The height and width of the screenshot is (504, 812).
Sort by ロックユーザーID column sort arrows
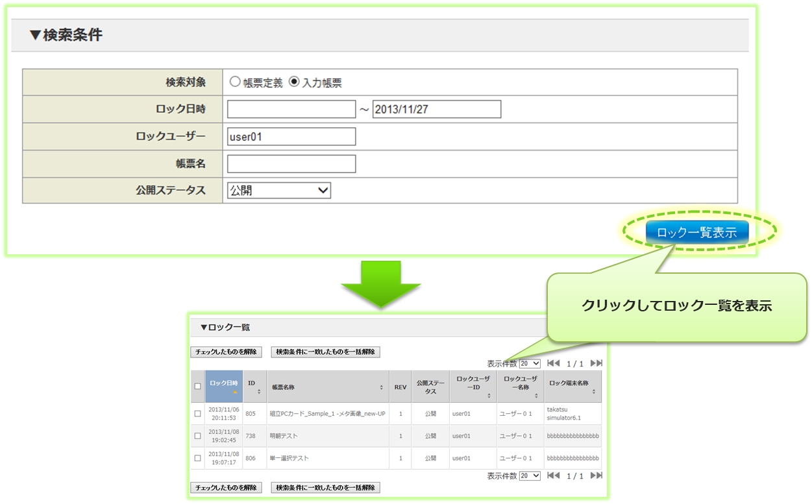(488, 395)
